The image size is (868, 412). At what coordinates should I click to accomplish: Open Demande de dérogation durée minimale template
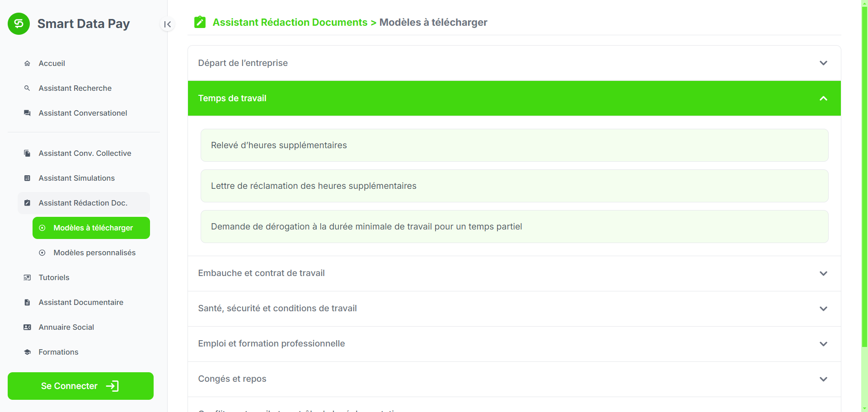click(514, 226)
